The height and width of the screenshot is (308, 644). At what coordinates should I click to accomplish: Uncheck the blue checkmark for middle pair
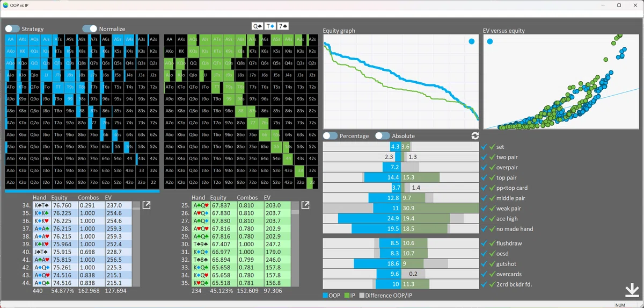coord(485,198)
